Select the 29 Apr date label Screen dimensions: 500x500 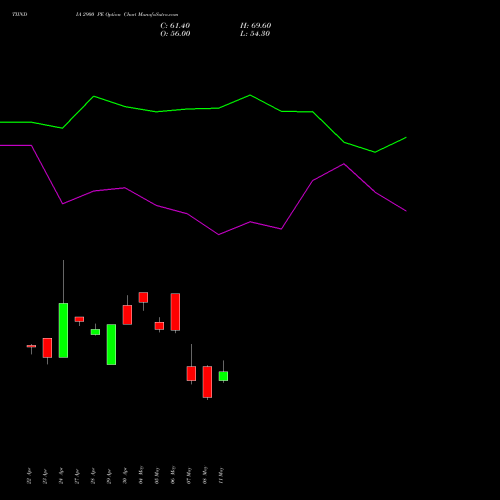109,476
